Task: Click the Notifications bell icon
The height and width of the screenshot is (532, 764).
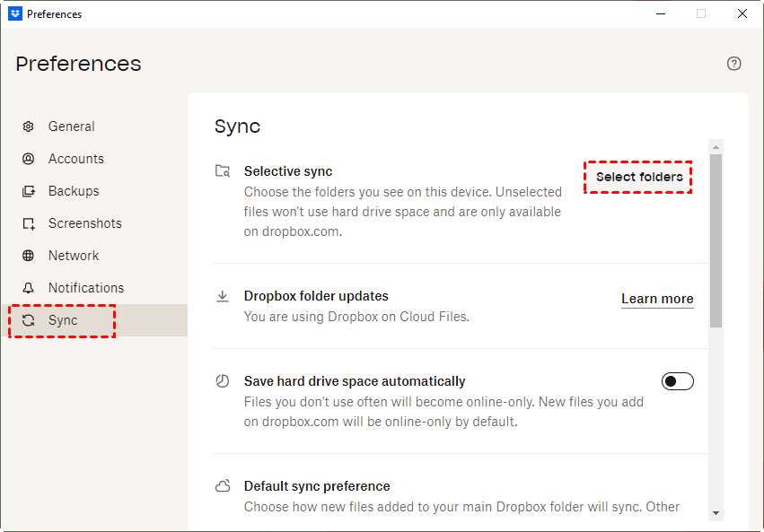Action: pyautogui.click(x=29, y=288)
